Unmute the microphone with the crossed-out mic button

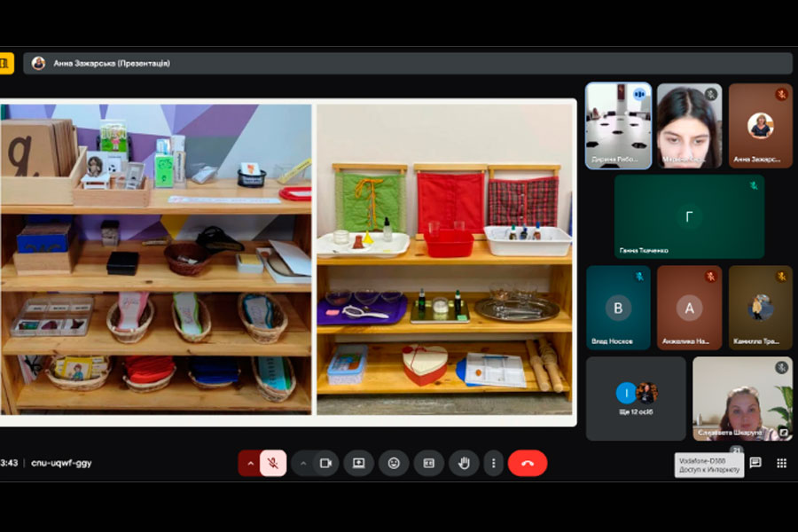pos(273,463)
